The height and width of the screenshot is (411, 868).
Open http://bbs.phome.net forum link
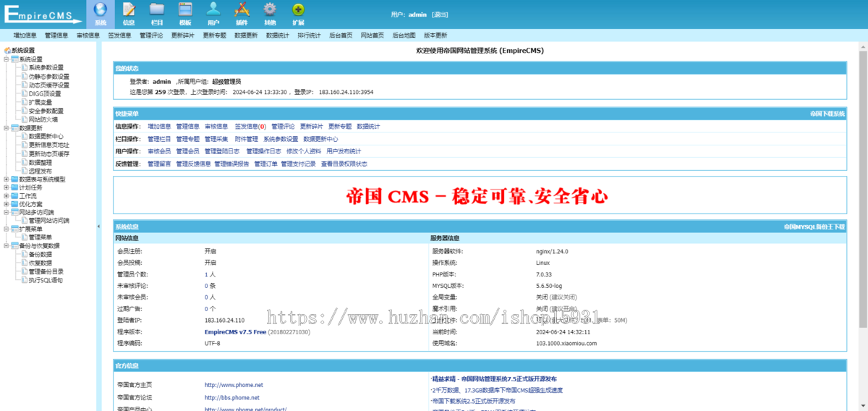coord(231,397)
